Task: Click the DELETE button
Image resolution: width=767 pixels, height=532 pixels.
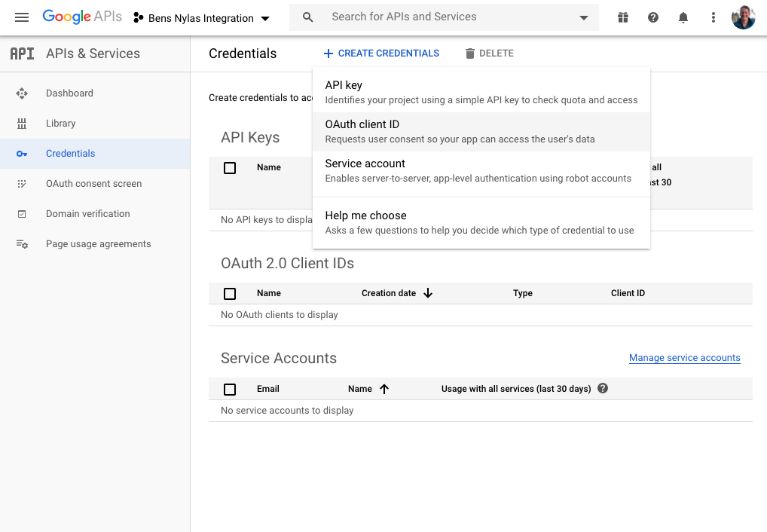Action: (489, 54)
